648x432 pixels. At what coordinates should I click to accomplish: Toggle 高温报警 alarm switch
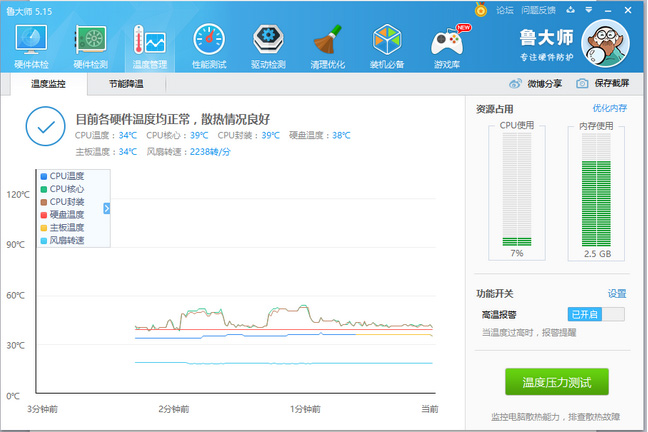click(x=596, y=315)
